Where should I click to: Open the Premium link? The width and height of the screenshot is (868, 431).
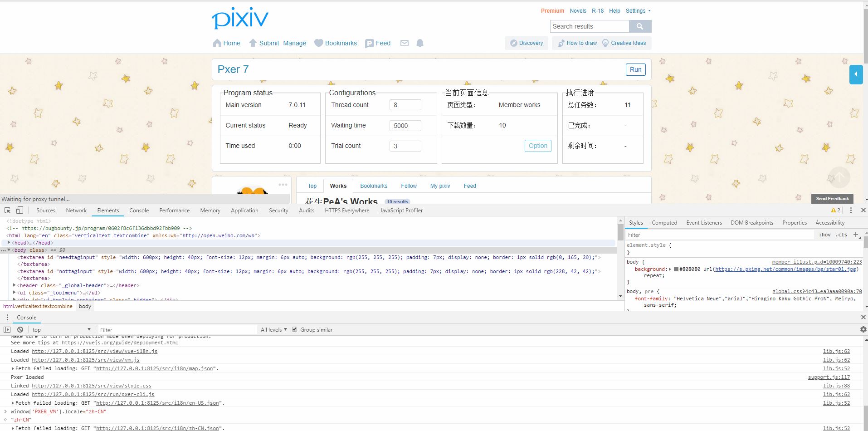pyautogui.click(x=552, y=11)
